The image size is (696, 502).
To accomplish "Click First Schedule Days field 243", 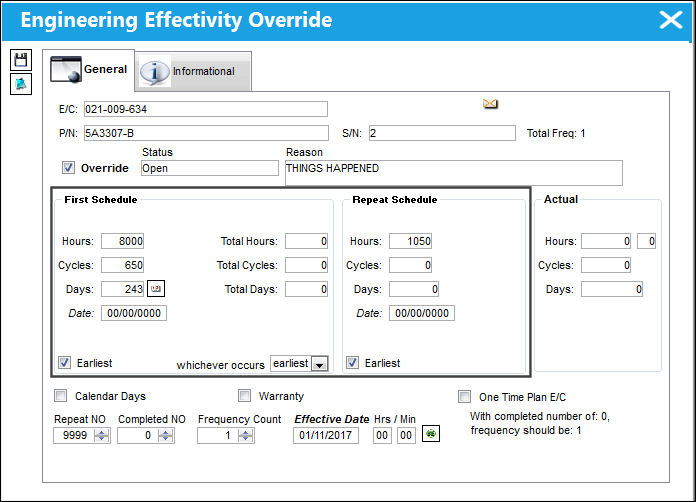I will [x=123, y=289].
